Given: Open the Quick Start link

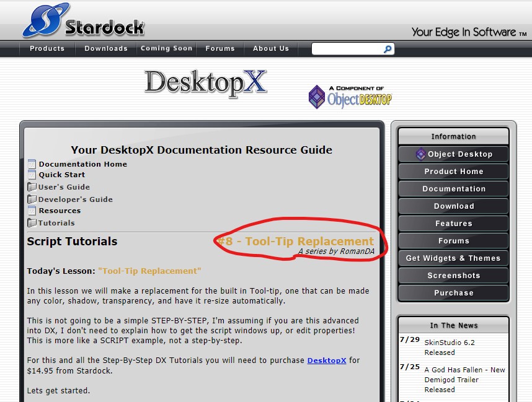Looking at the screenshot, I should click(x=62, y=175).
